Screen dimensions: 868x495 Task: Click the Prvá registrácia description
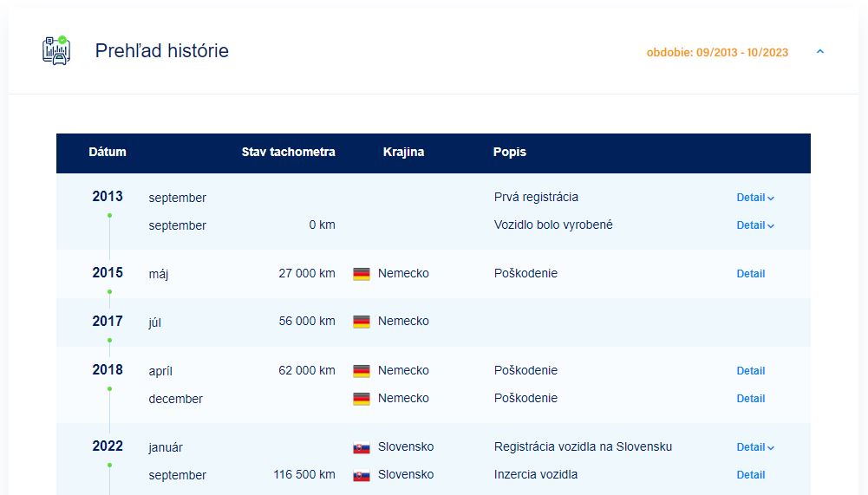click(x=536, y=197)
